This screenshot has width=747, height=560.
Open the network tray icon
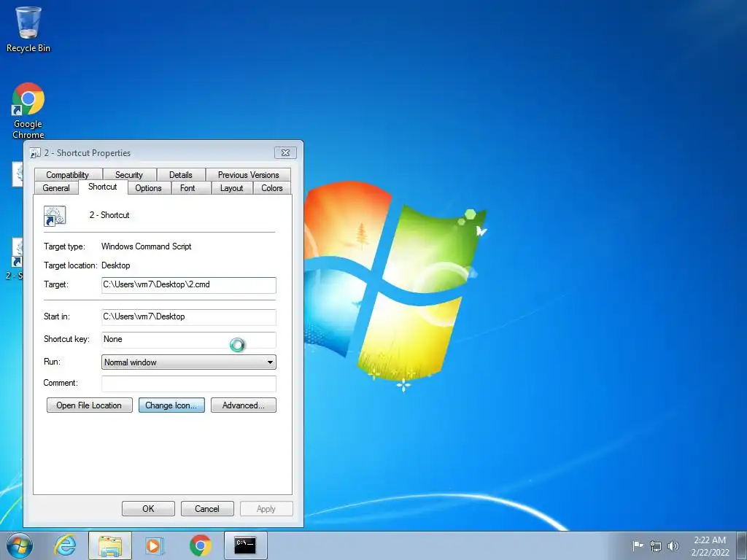(x=656, y=545)
